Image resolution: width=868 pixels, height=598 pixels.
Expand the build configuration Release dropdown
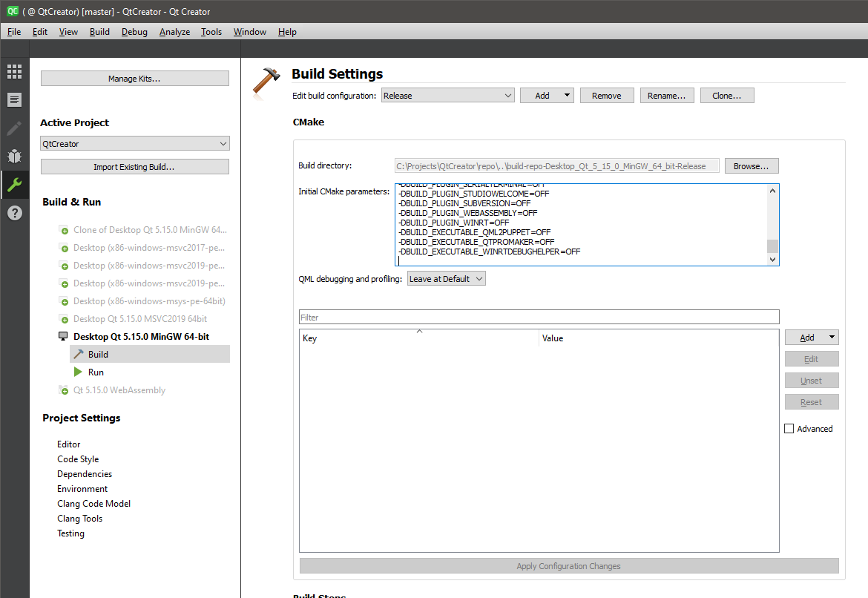pyautogui.click(x=447, y=96)
